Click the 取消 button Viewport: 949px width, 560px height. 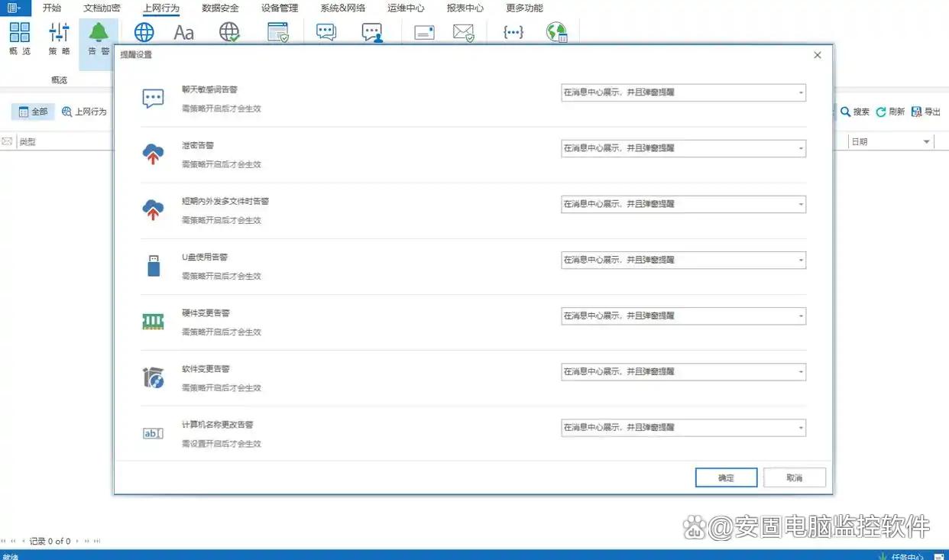click(795, 477)
